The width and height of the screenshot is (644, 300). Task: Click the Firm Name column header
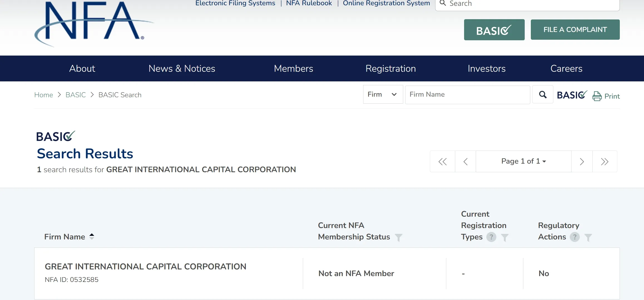coord(65,237)
